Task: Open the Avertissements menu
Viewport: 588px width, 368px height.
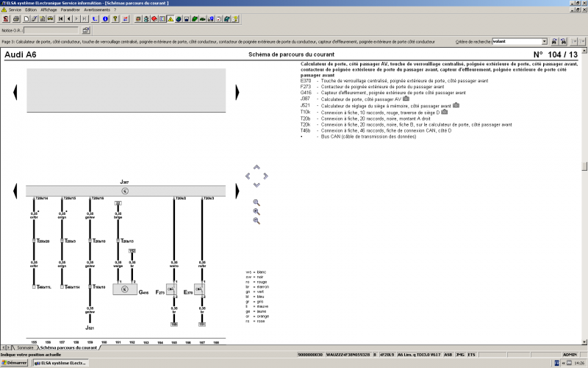Action: 97,10
